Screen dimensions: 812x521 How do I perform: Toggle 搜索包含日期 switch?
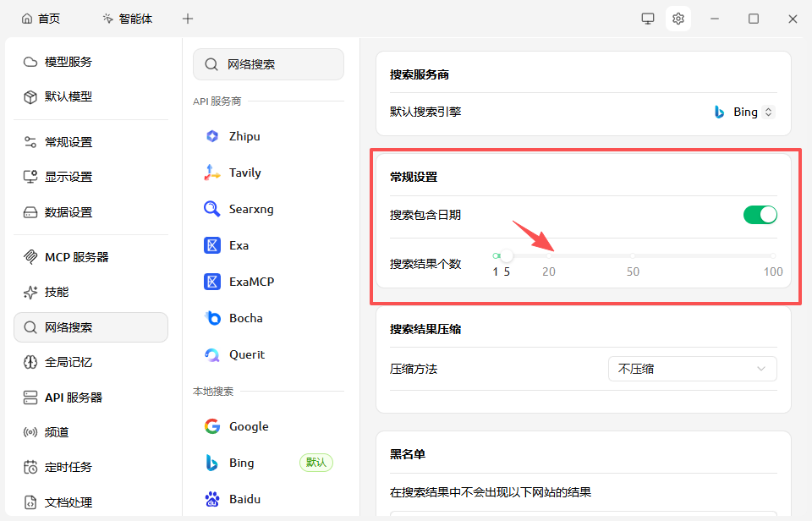pyautogui.click(x=760, y=215)
